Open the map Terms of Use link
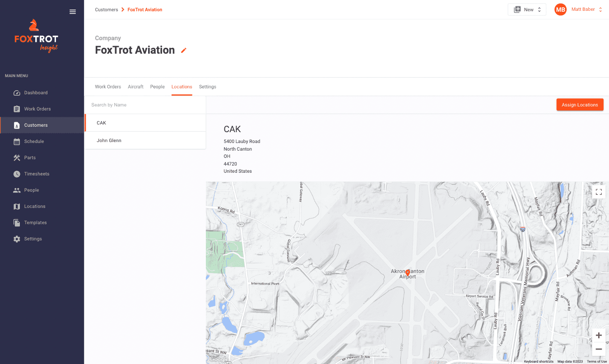The width and height of the screenshot is (609, 364). click(597, 361)
